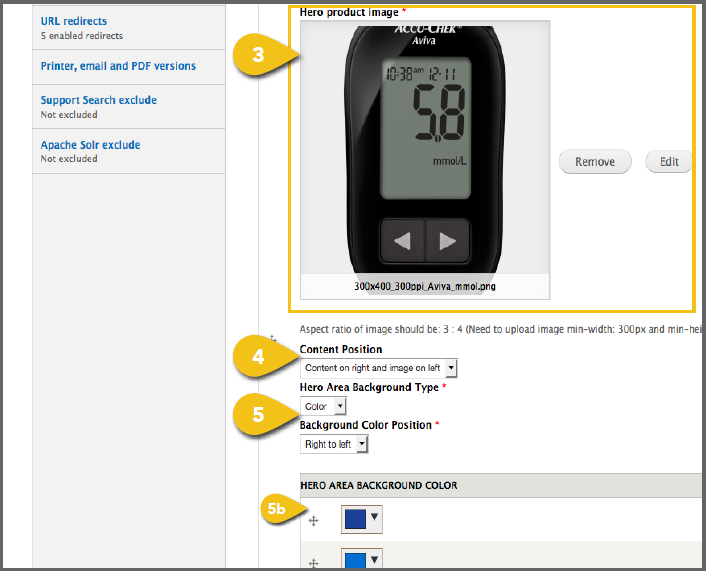Open the Hero Area Background Type dropdown
Screen dimensions: 706x571
(323, 406)
